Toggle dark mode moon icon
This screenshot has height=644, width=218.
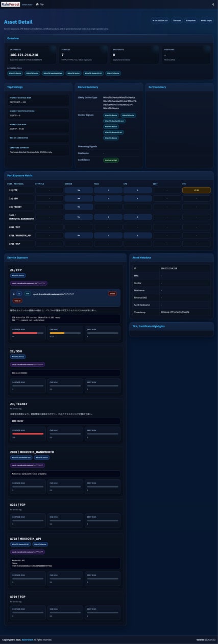(x=213, y=4)
